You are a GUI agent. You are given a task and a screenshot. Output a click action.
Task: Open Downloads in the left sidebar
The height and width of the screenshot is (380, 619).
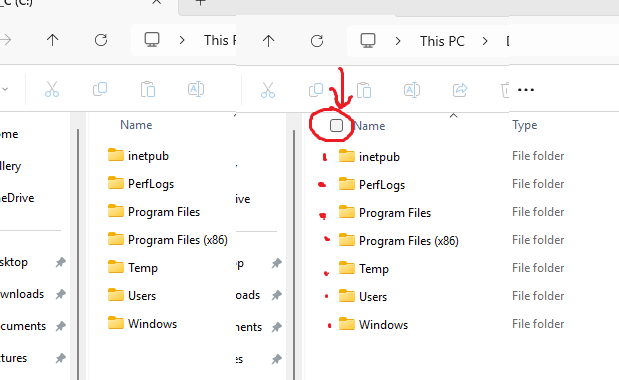[x=22, y=294]
